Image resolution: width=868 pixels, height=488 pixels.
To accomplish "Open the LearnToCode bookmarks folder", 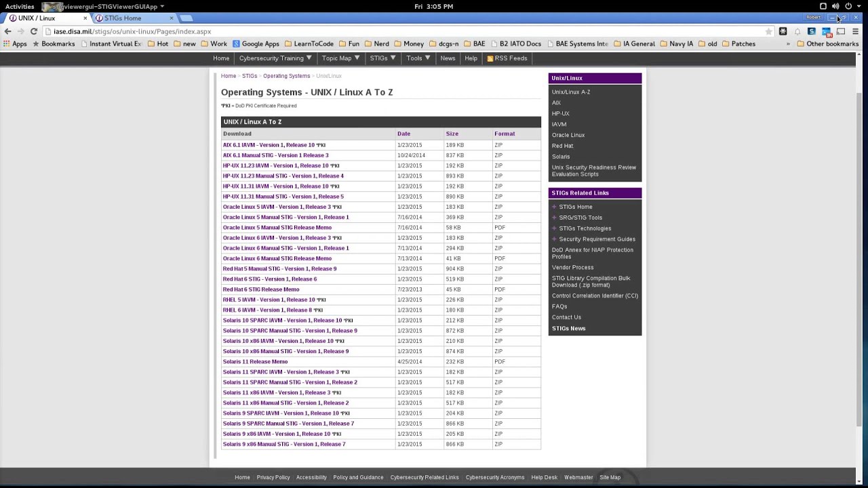I will click(x=309, y=44).
